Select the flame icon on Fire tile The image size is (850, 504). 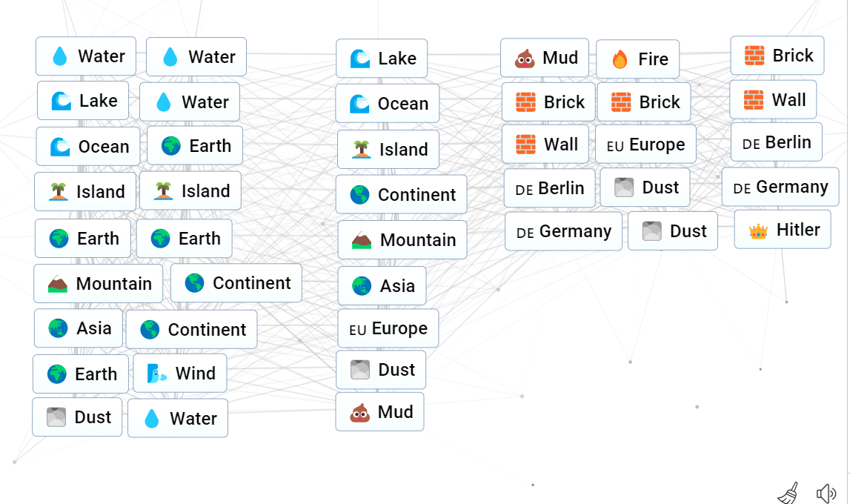(620, 59)
